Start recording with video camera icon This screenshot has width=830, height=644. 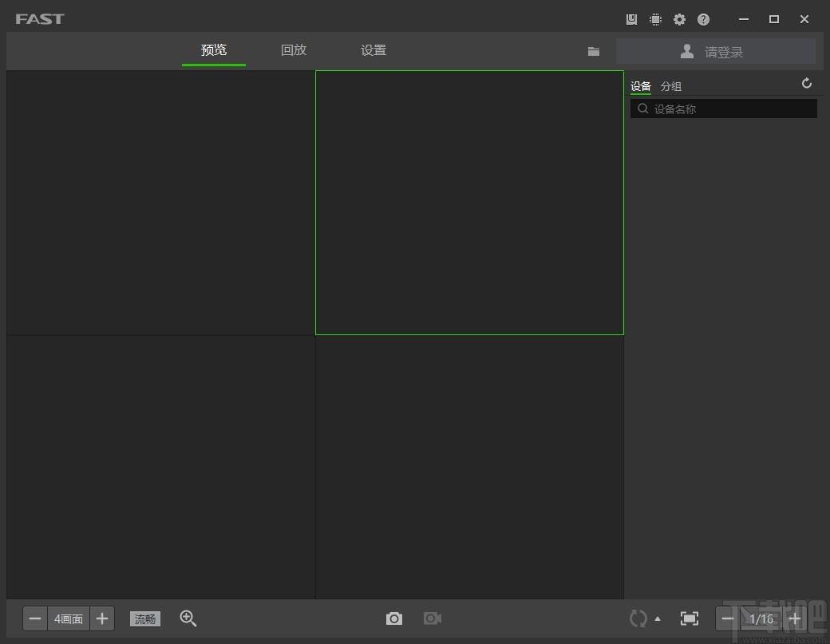pyautogui.click(x=433, y=618)
